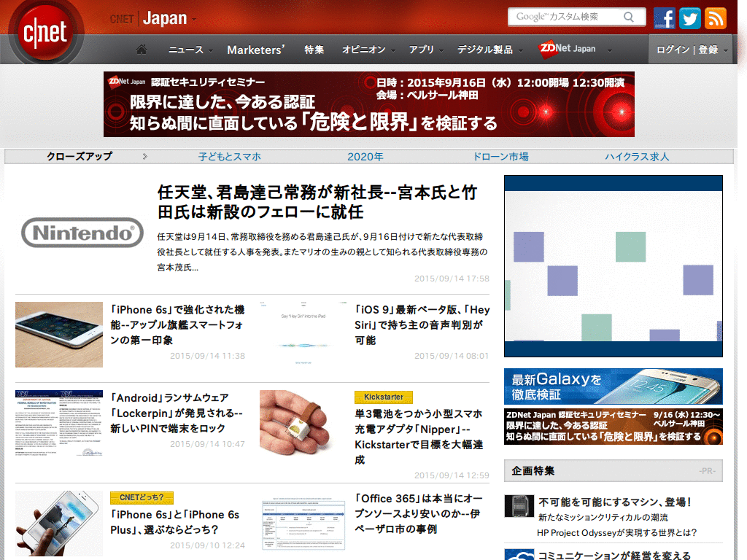Expand the arrow next to ZDNet Japan
The height and width of the screenshot is (560, 747).
[609, 50]
